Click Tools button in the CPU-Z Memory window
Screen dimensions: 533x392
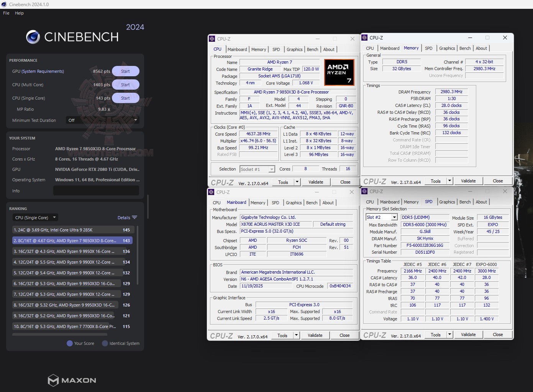(x=436, y=181)
